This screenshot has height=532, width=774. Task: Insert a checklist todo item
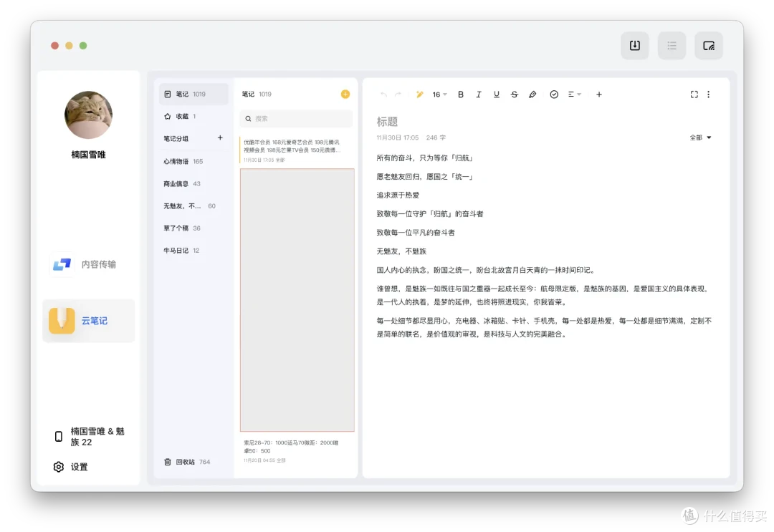[x=554, y=95]
